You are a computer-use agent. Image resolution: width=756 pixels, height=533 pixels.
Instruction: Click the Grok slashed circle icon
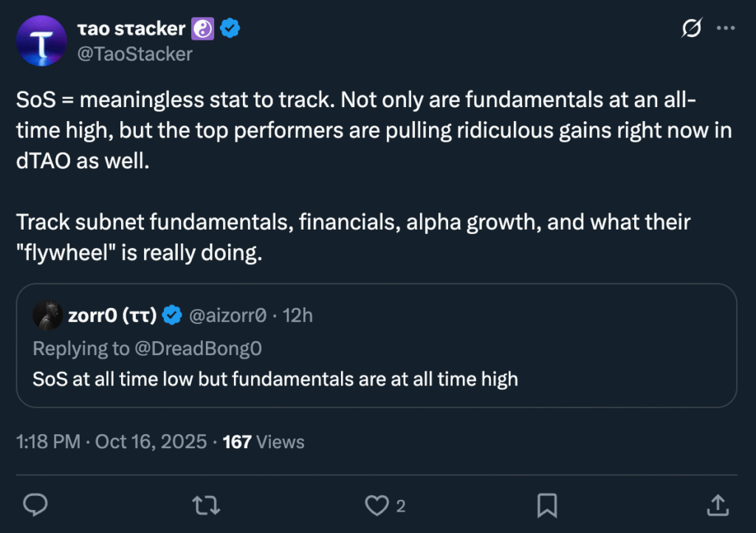(x=691, y=29)
